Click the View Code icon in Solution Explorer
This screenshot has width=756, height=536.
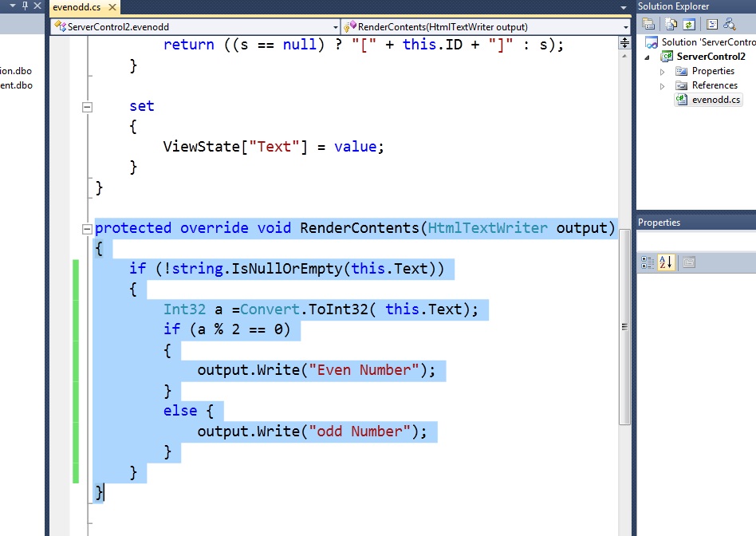(712, 25)
